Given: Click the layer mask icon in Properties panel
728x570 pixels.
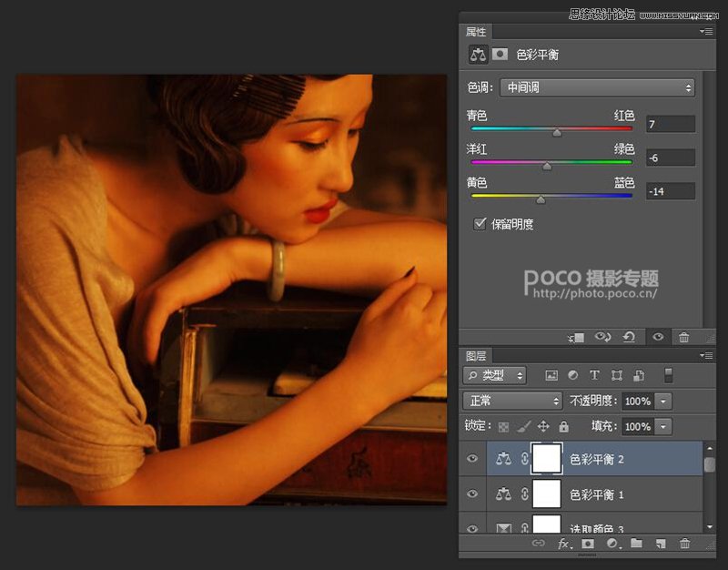Looking at the screenshot, I should pos(500,55).
